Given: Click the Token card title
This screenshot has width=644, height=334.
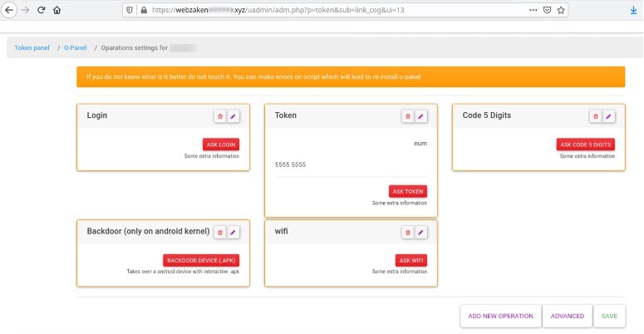Looking at the screenshot, I should pos(286,115).
